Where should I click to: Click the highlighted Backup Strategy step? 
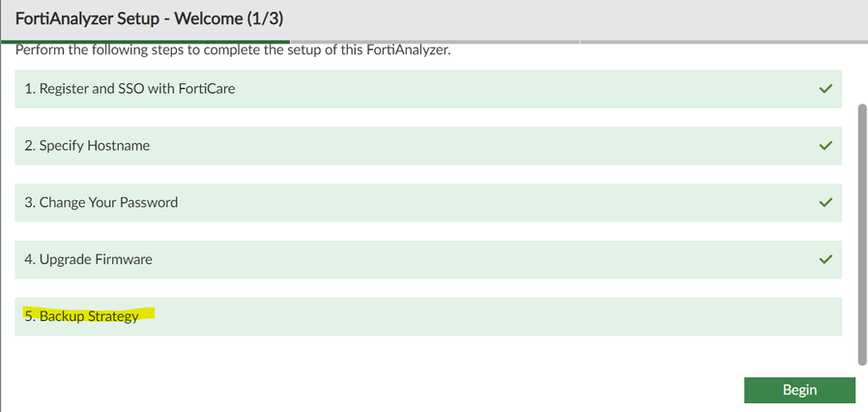point(89,316)
